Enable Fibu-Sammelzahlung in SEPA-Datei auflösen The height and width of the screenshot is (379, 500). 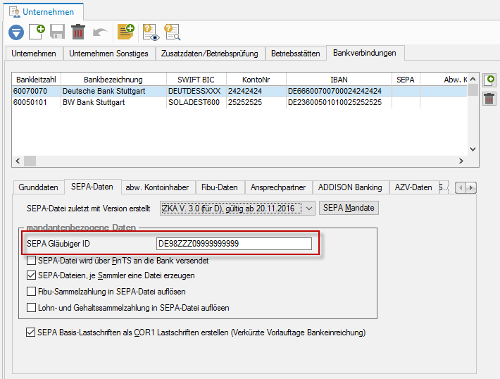point(31,291)
